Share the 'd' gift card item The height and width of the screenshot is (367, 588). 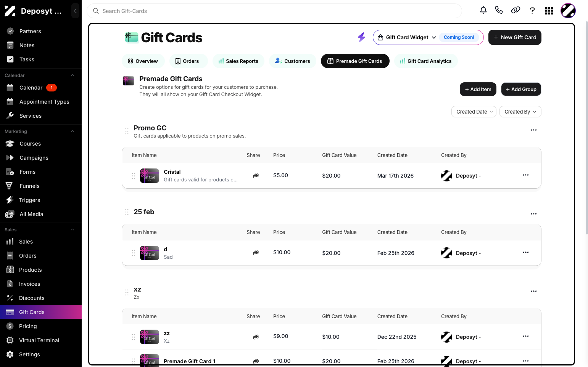256,253
